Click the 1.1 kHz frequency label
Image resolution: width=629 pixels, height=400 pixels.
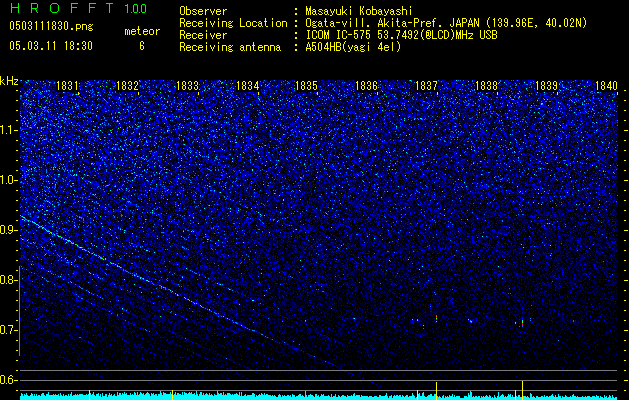(x=8, y=130)
